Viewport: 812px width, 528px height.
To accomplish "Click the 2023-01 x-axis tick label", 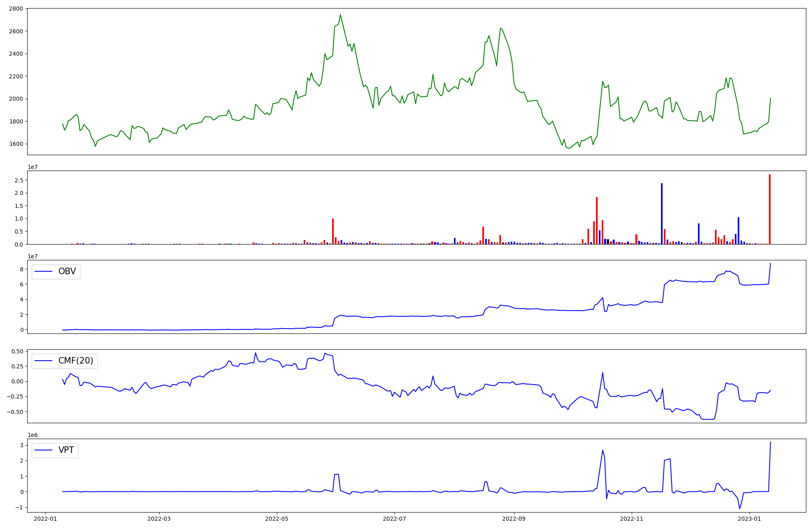I will coord(749,519).
